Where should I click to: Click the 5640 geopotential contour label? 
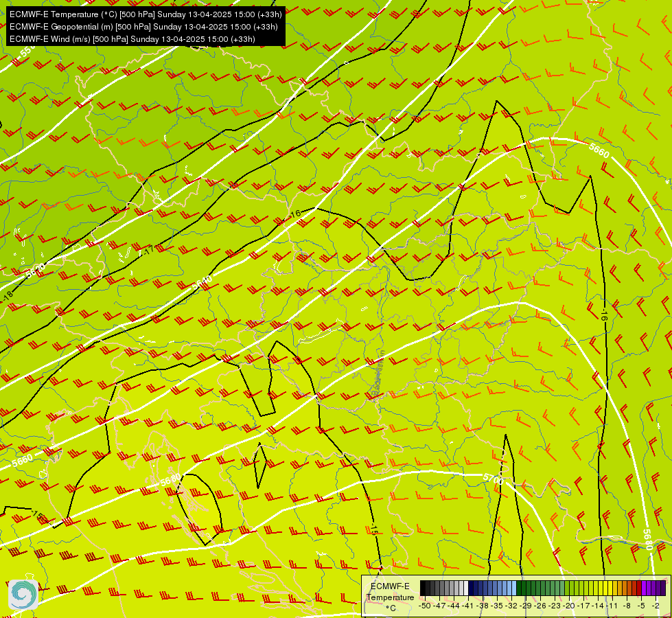pos(202,283)
